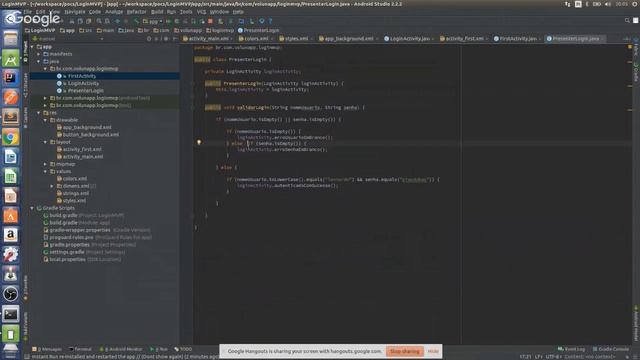Open the Android Monitor tool window
640x360 pixels.
pyautogui.click(x=121, y=349)
